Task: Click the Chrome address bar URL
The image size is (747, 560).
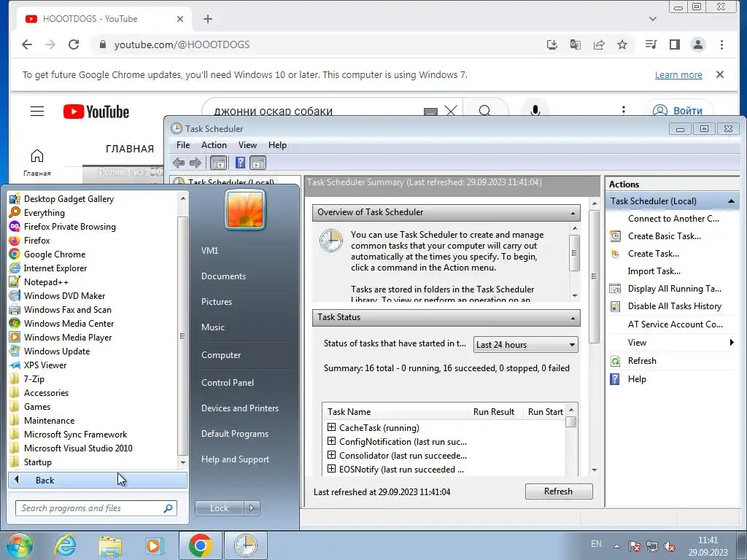Action: click(182, 44)
